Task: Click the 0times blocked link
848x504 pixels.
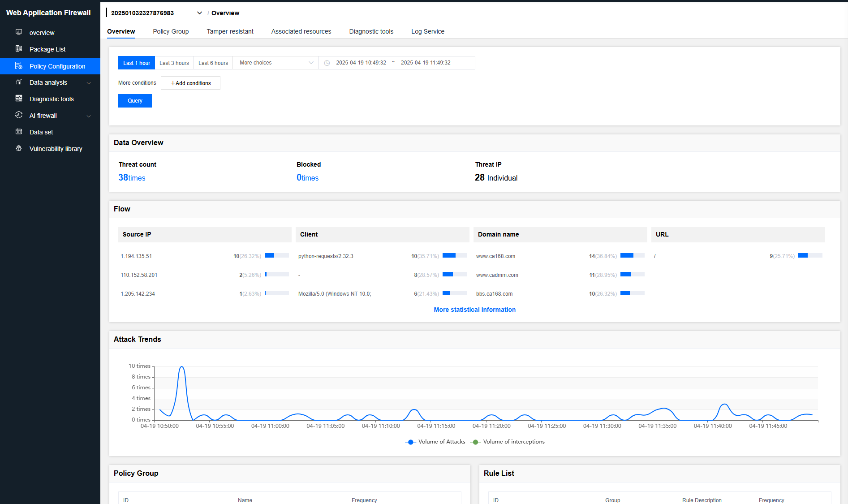Action: click(307, 178)
